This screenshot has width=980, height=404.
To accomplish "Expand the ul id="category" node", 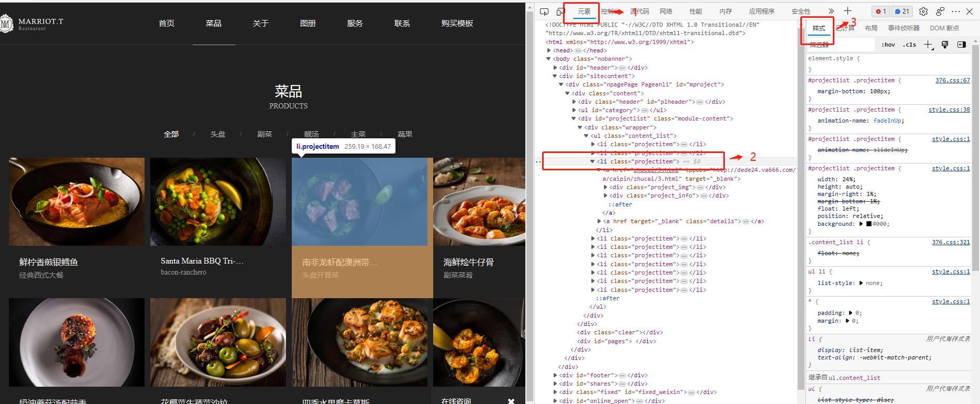I will coord(574,111).
